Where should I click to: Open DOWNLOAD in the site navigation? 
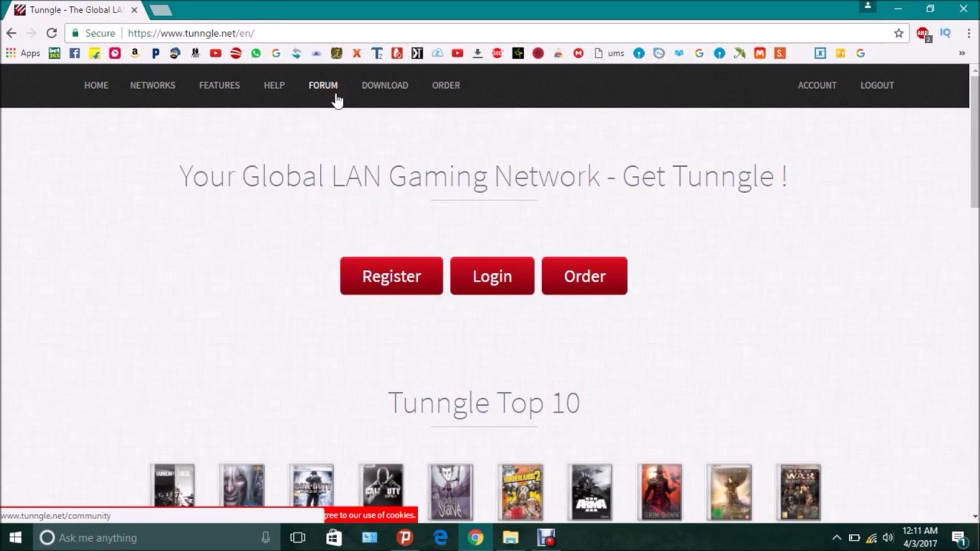pos(385,85)
